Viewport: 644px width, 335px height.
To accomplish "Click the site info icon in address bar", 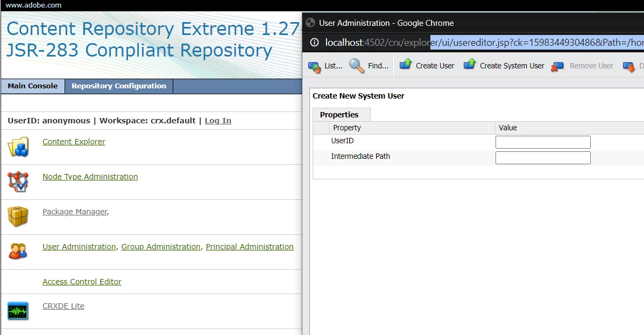I will point(314,43).
